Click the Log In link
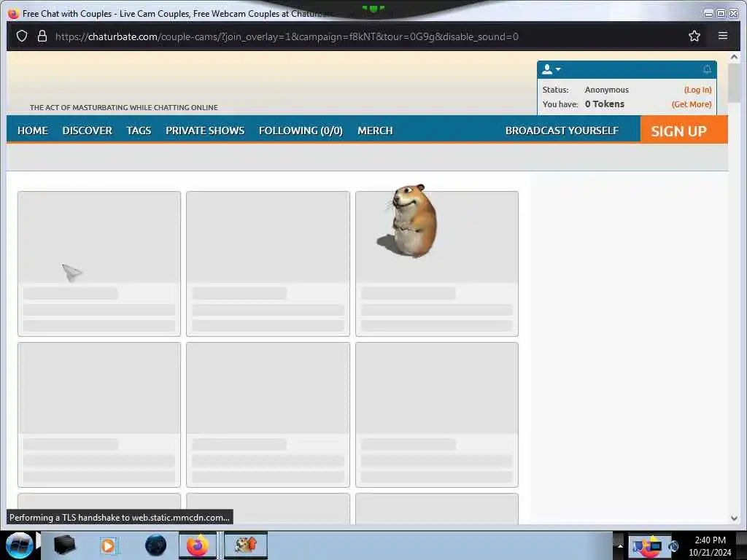Viewport: 747px width, 560px height. (x=697, y=90)
